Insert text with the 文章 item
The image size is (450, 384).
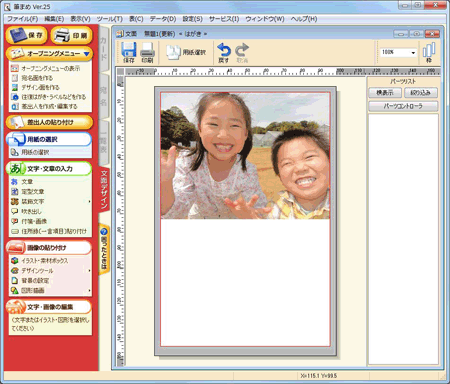pos(22,182)
